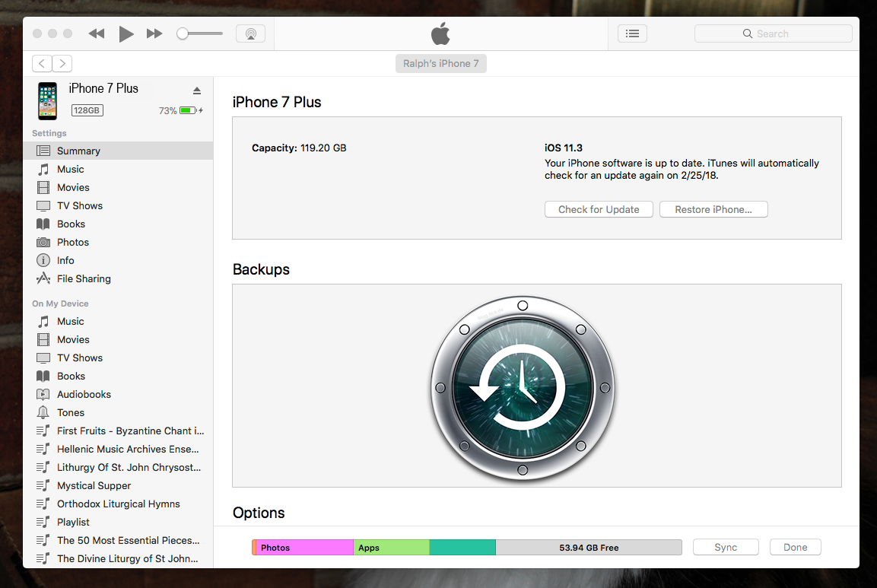Screen dimensions: 877x588
Task: Click the Tones bell icon
Action: (x=43, y=412)
